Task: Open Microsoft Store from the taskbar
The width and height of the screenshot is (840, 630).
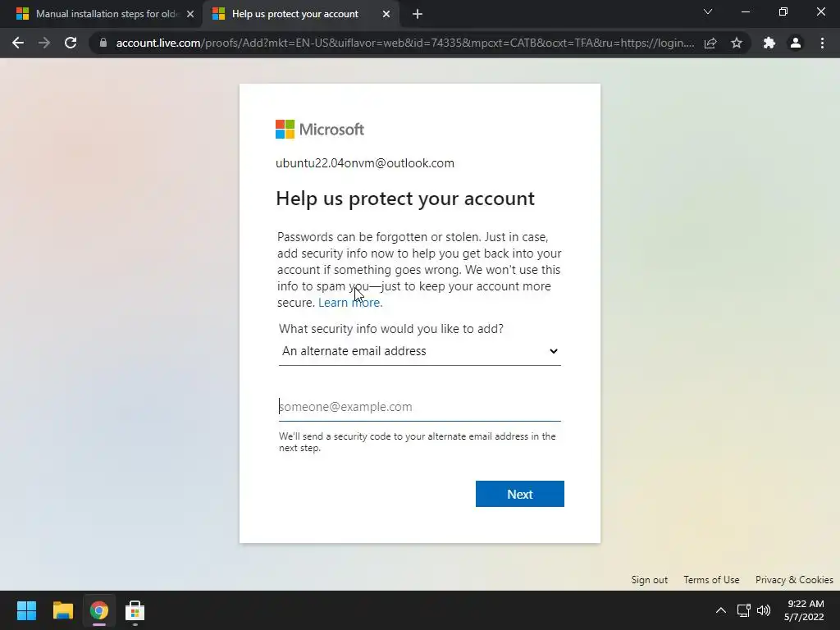Action: 135,610
